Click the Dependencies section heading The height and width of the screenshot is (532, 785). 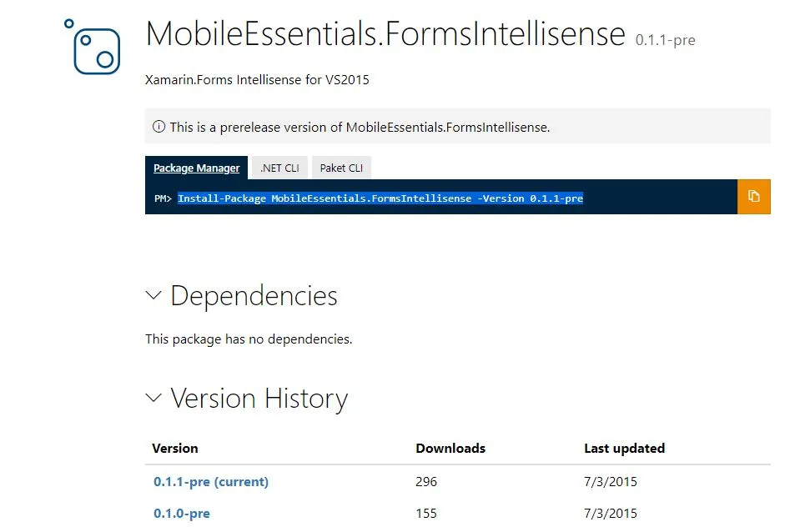tap(254, 296)
